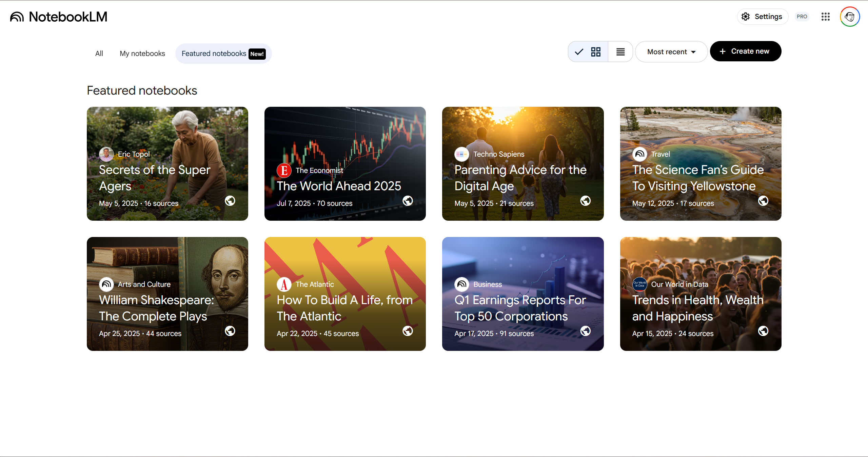
Task: Click 'The Atlantic' publisher label
Action: (x=315, y=284)
